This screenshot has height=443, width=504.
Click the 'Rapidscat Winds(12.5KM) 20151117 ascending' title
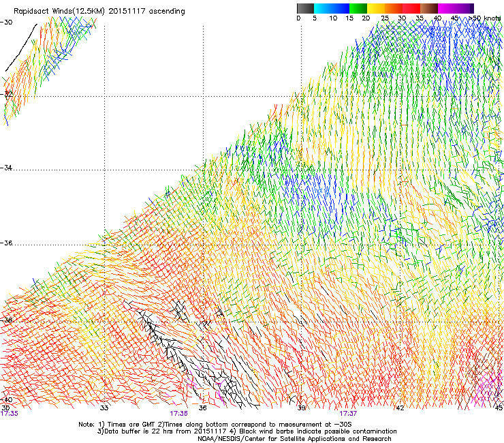pos(99,12)
